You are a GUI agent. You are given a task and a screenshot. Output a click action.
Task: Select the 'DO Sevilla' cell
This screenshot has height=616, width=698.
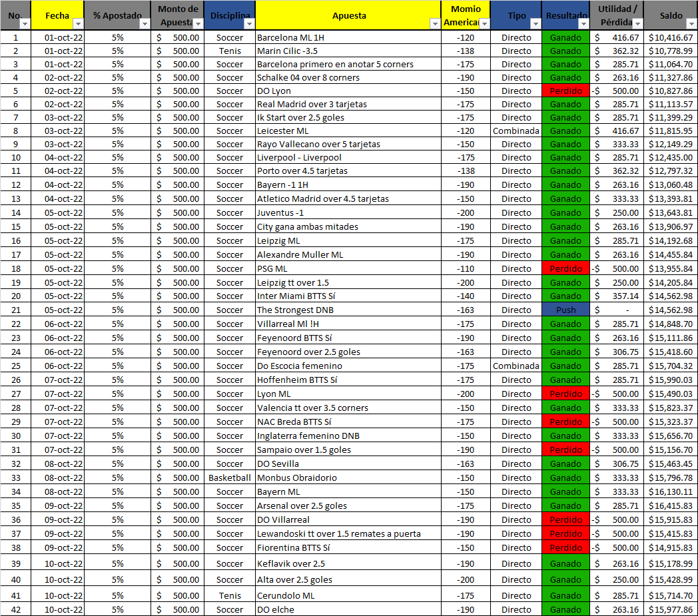pyautogui.click(x=348, y=463)
